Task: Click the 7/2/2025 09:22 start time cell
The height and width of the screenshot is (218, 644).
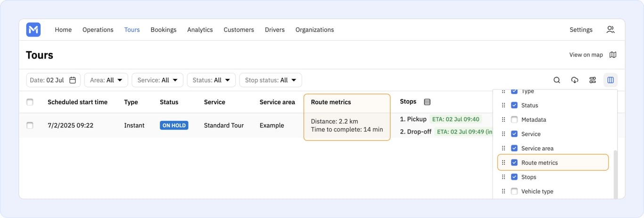Action: tap(70, 126)
